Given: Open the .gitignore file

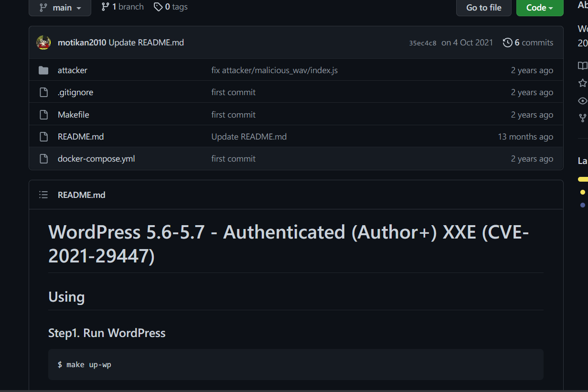Looking at the screenshot, I should click(x=75, y=92).
